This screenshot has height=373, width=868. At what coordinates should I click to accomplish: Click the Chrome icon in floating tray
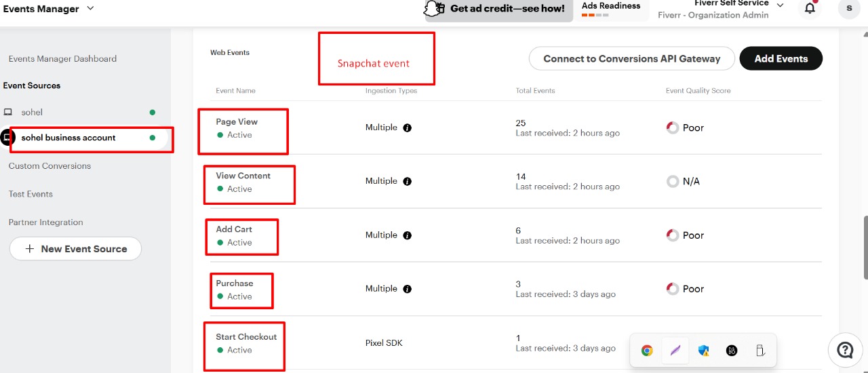pos(647,351)
